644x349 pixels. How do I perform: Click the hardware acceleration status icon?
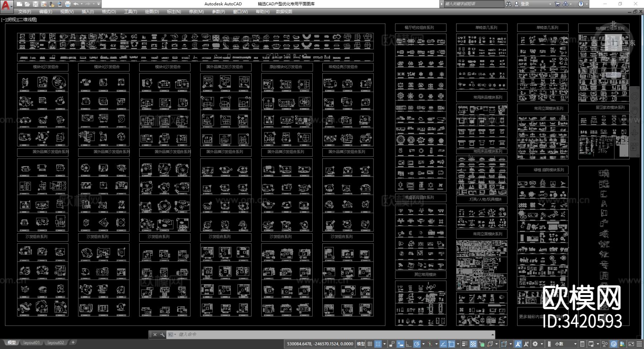tap(614, 344)
